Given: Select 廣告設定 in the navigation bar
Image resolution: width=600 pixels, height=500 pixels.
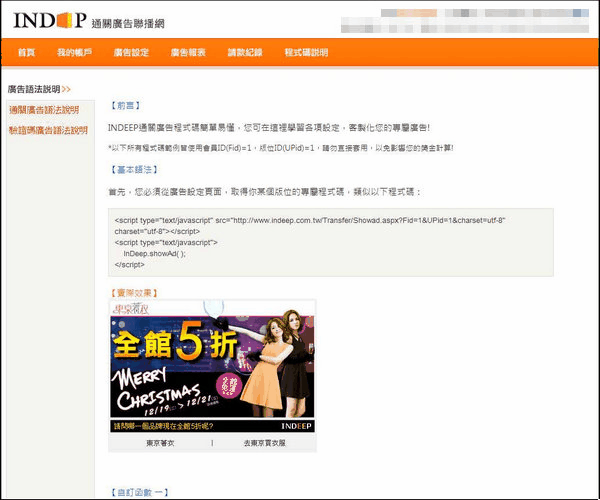Looking at the screenshot, I should pyautogui.click(x=131, y=52).
